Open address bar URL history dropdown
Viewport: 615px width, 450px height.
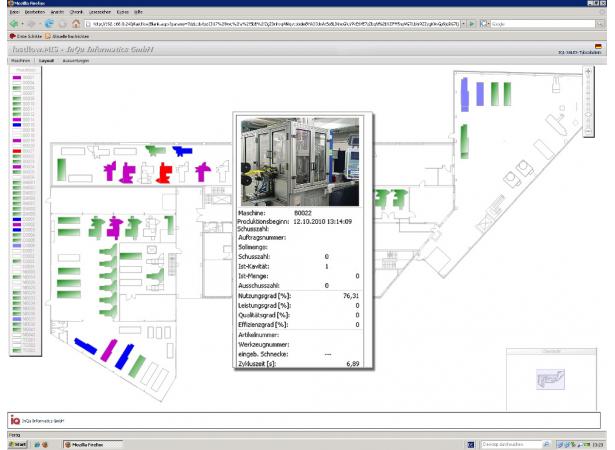click(x=462, y=22)
